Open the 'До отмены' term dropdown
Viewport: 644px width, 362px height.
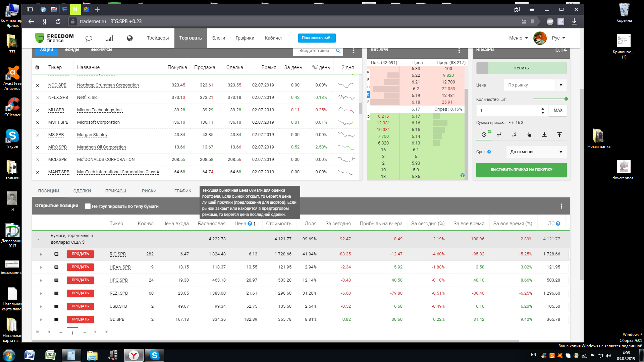[x=536, y=152]
